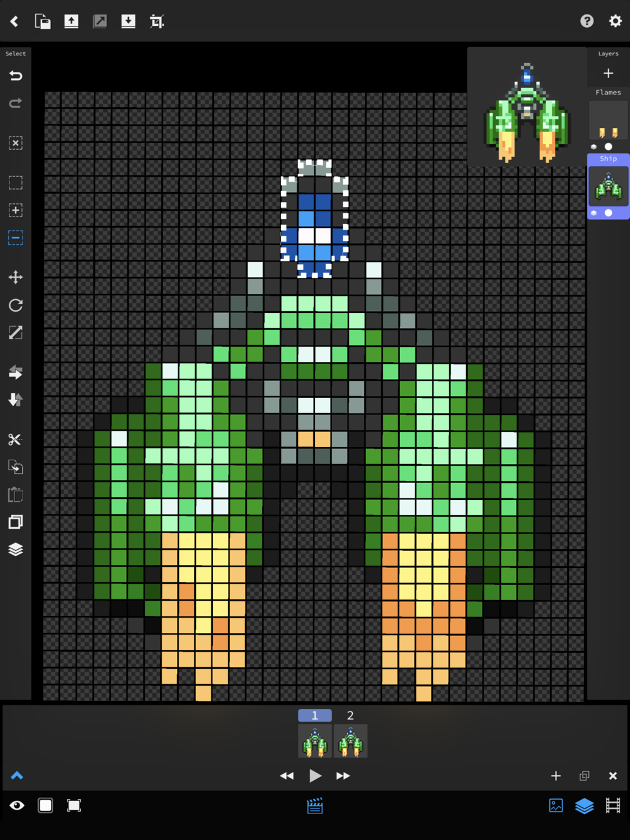
Task: Toggle the eye preview visibility
Action: click(x=17, y=805)
